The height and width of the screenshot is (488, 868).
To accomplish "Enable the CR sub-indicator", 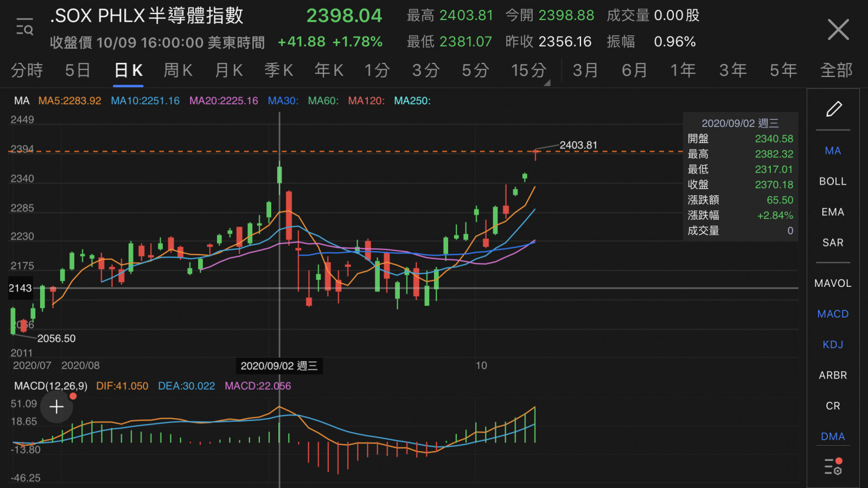I will [833, 406].
